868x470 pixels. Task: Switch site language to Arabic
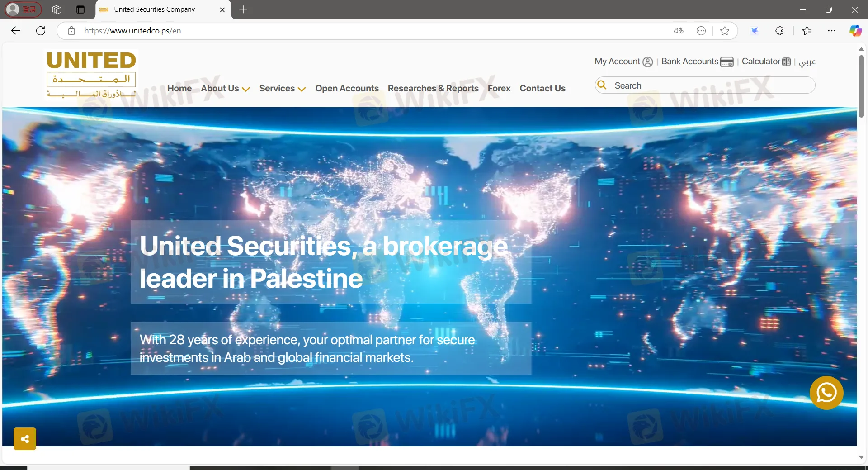pyautogui.click(x=807, y=62)
